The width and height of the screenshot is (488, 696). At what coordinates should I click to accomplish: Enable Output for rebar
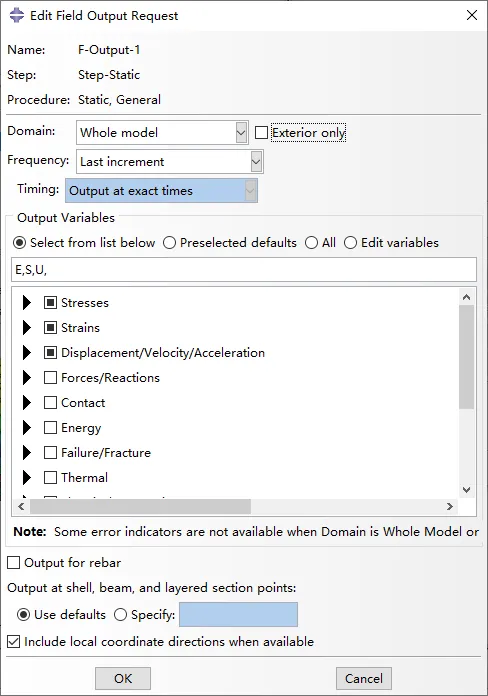13,563
